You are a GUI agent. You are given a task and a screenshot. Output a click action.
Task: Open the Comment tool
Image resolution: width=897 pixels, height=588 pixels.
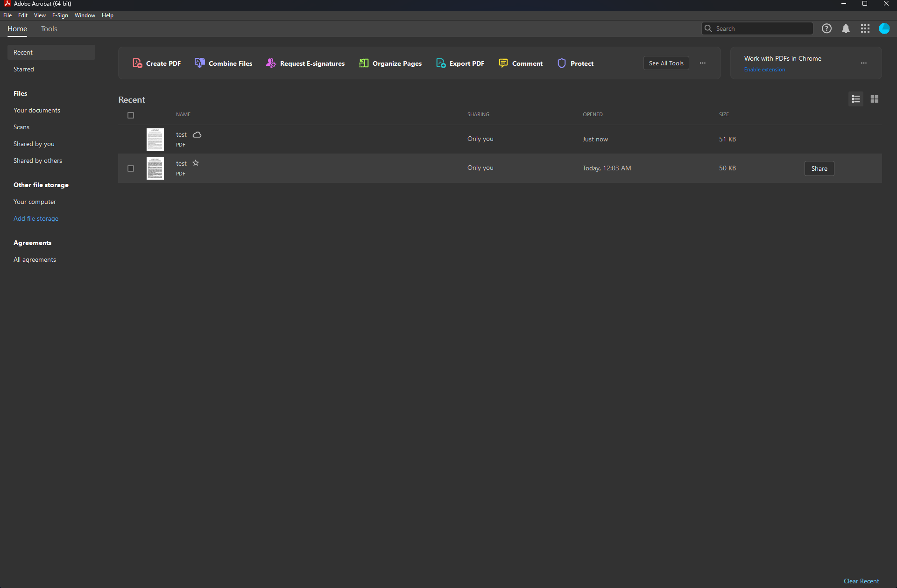pos(521,63)
